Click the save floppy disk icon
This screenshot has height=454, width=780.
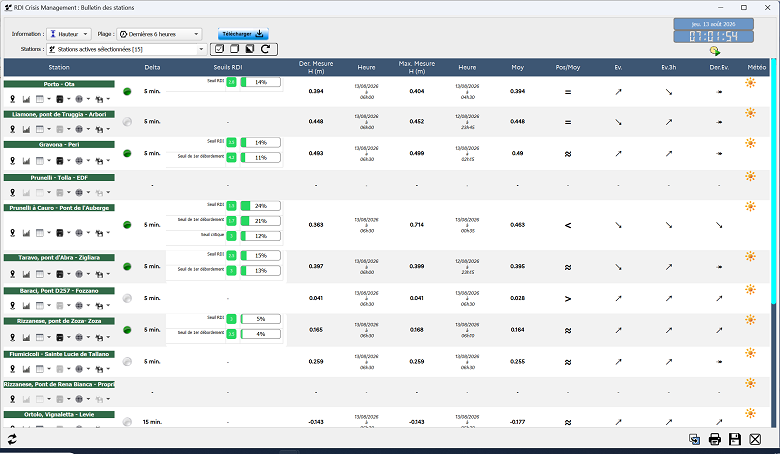[x=735, y=439]
